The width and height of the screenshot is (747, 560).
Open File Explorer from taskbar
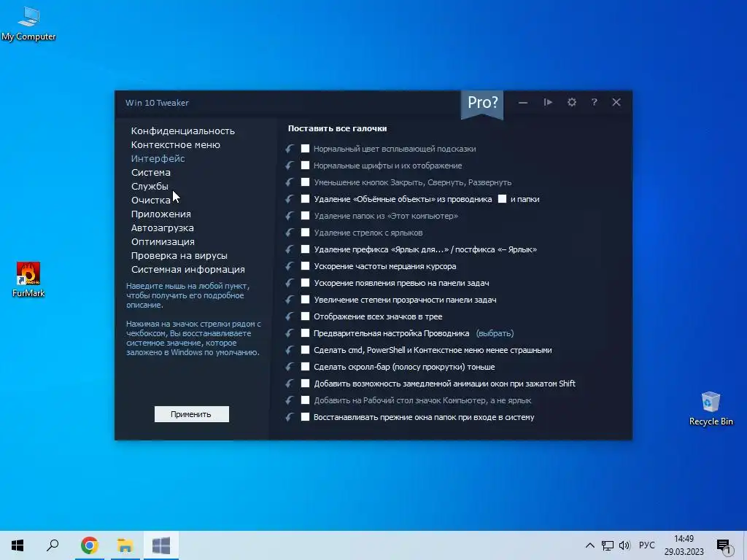tap(125, 545)
